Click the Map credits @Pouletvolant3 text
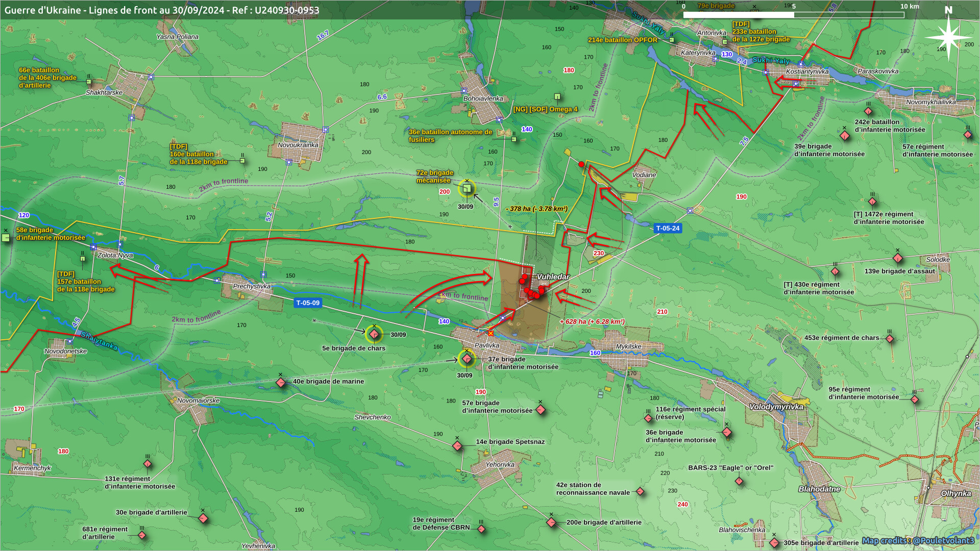The height and width of the screenshot is (551, 980). coord(918,541)
